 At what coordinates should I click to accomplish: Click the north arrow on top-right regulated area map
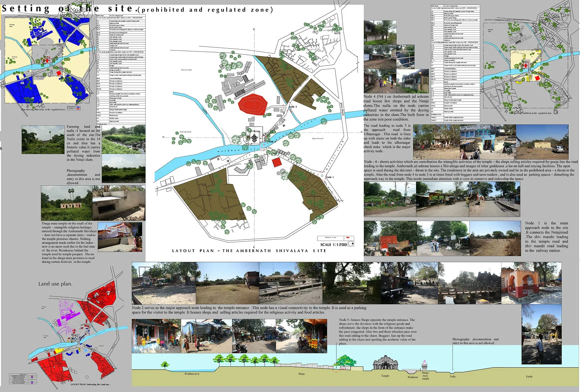(556, 112)
